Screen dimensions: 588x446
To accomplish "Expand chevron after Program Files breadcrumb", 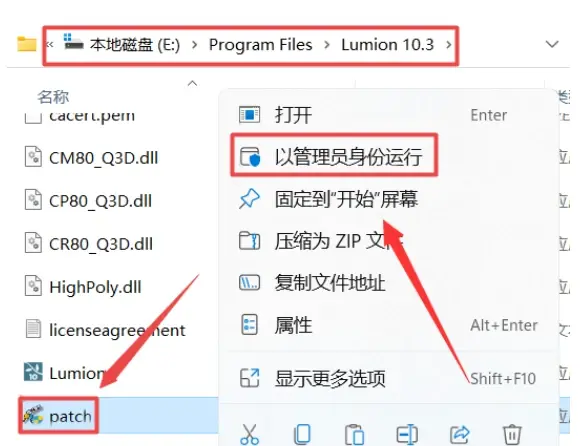I will tap(327, 45).
